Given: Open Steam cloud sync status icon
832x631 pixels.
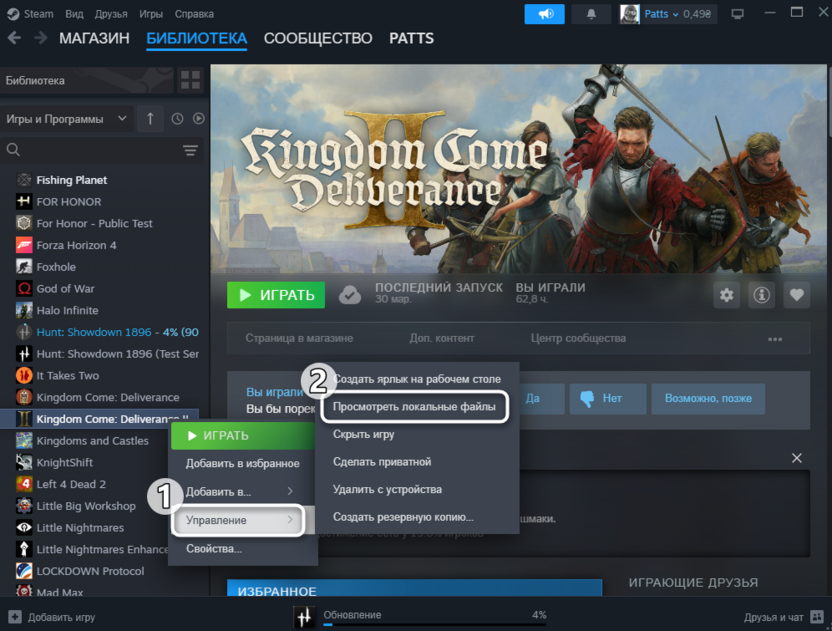Looking at the screenshot, I should click(x=350, y=295).
